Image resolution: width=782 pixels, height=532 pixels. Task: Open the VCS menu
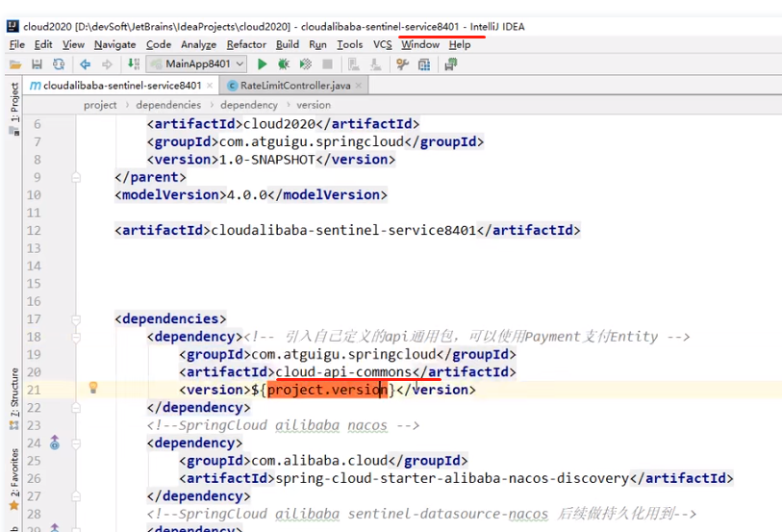383,44
